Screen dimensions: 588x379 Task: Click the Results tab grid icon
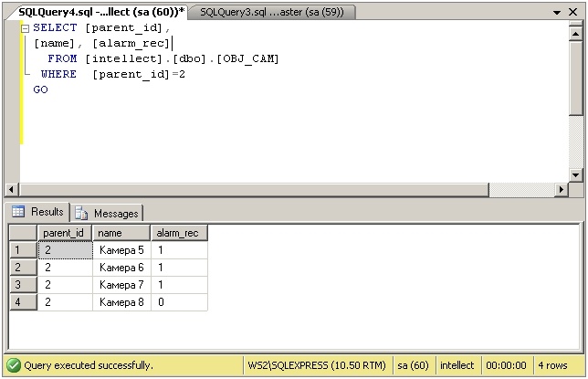(18, 212)
